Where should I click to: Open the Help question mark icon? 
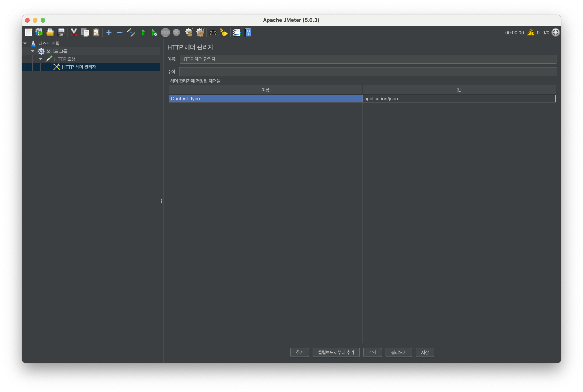coord(248,33)
